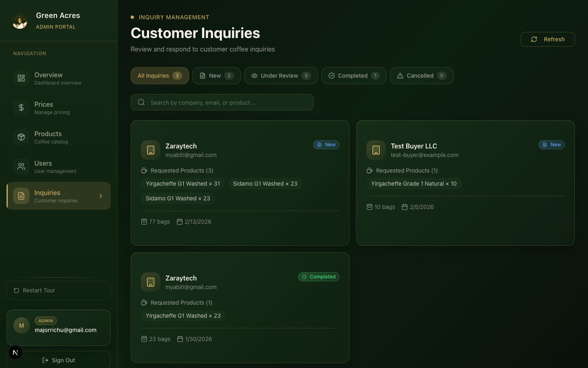Click restart tour circular arrow icon
This screenshot has width=588, height=368.
(x=16, y=290)
